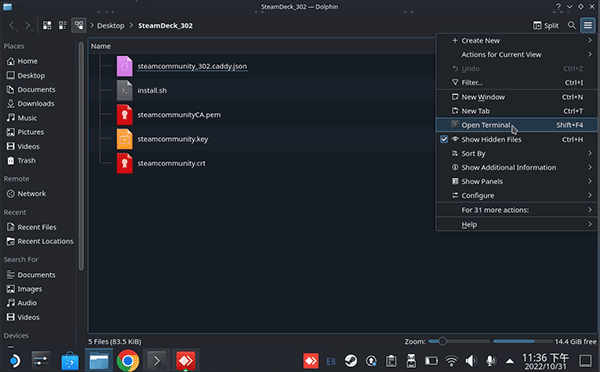Image resolution: width=600 pixels, height=372 pixels.
Task: Toggle the Split view button
Action: coord(546,26)
